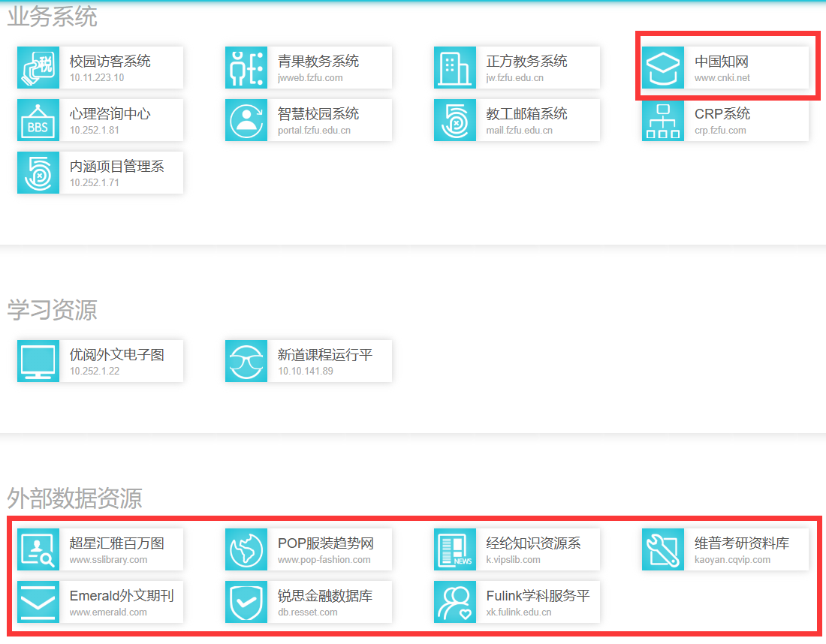Open POP服装趋势网 title link
The image size is (826, 644).
pos(326,543)
